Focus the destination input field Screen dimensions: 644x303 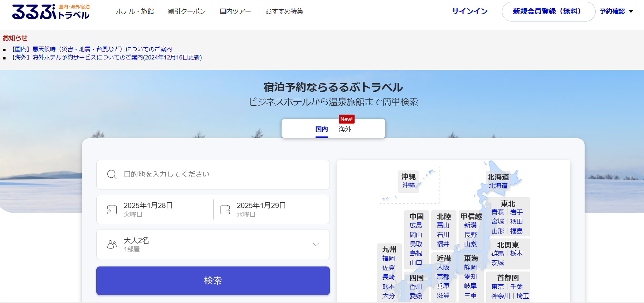[213, 174]
